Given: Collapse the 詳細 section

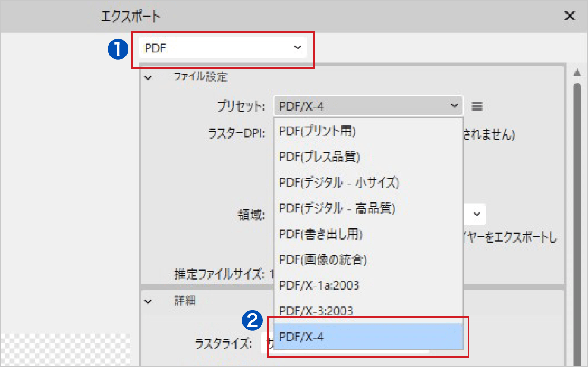Looking at the screenshot, I should pyautogui.click(x=147, y=301).
